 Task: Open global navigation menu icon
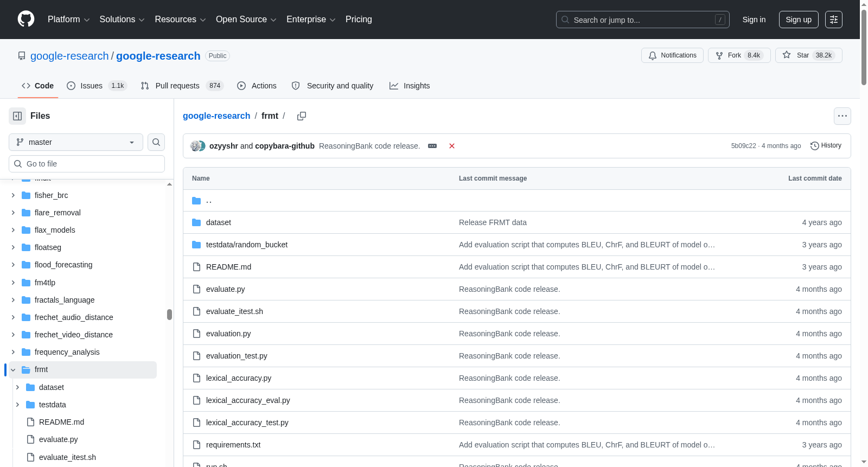click(x=834, y=20)
